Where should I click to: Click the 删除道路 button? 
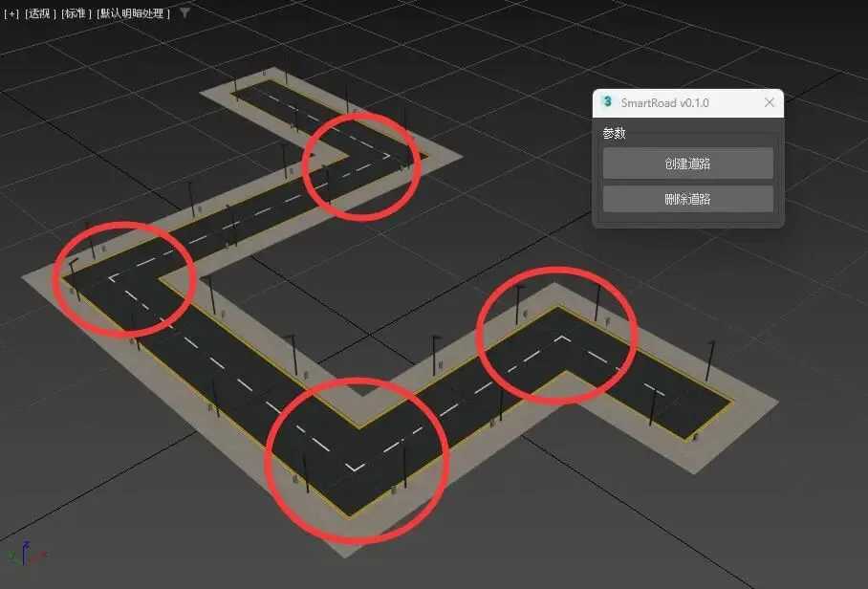click(687, 199)
